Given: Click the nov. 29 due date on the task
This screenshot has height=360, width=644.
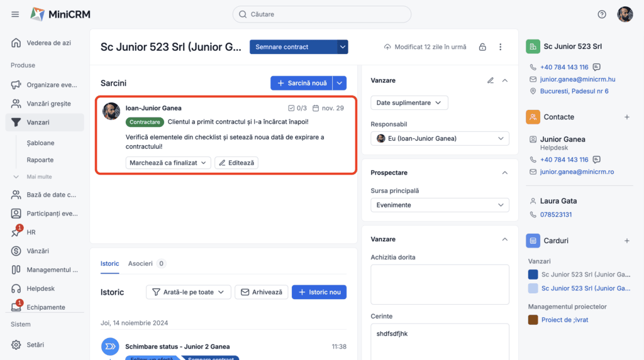Looking at the screenshot, I should [x=328, y=108].
